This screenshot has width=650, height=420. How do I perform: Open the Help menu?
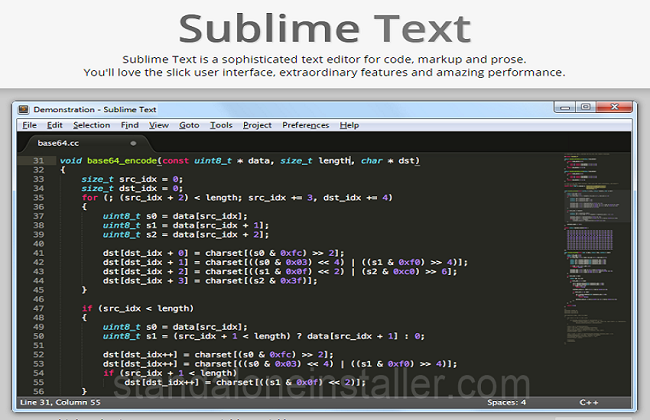pos(349,125)
